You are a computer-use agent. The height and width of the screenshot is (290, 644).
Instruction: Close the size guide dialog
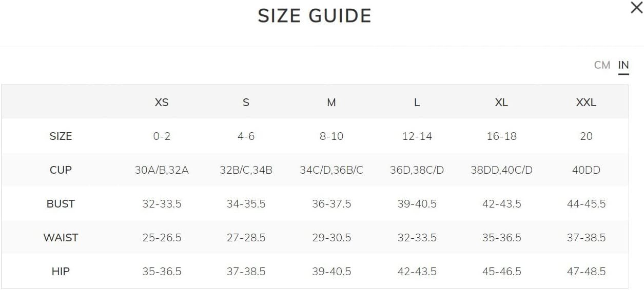click(x=636, y=8)
